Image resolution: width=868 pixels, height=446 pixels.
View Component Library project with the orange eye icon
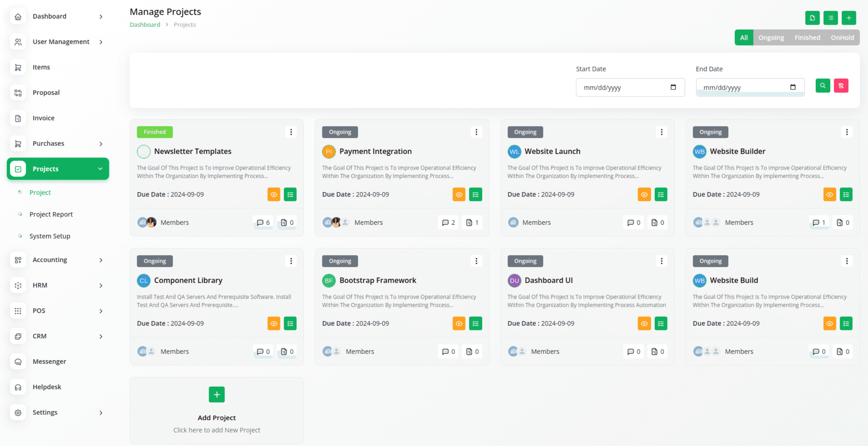[x=274, y=324]
